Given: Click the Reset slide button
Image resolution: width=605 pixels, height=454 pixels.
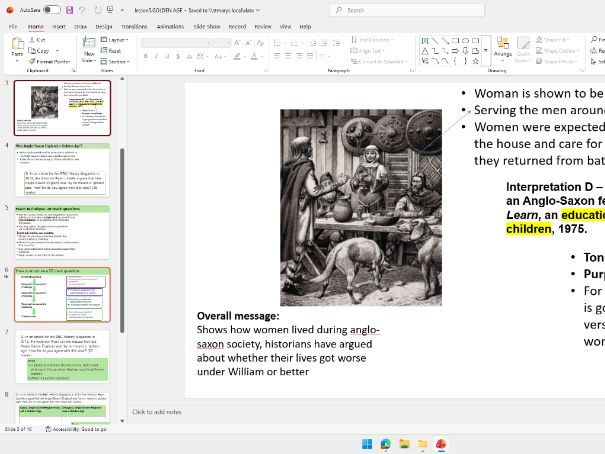Looking at the screenshot, I should tap(111, 51).
